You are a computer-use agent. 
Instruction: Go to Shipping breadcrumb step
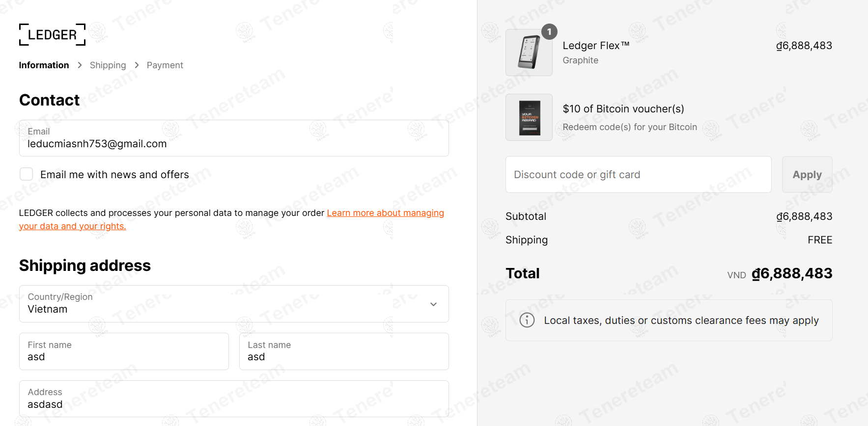coord(108,65)
